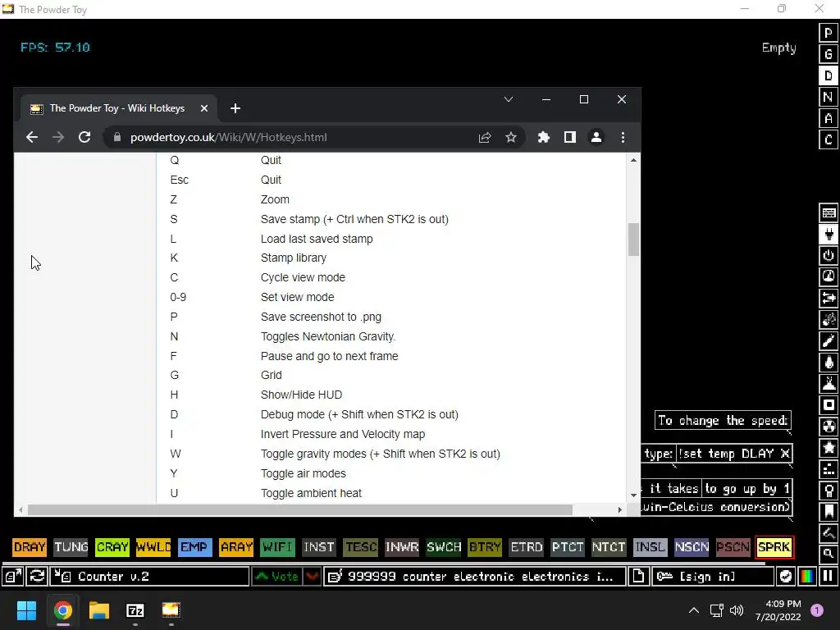Viewport: 840px width, 630px height.
Task: Open the tags editor for this save
Action: [x=475, y=577]
